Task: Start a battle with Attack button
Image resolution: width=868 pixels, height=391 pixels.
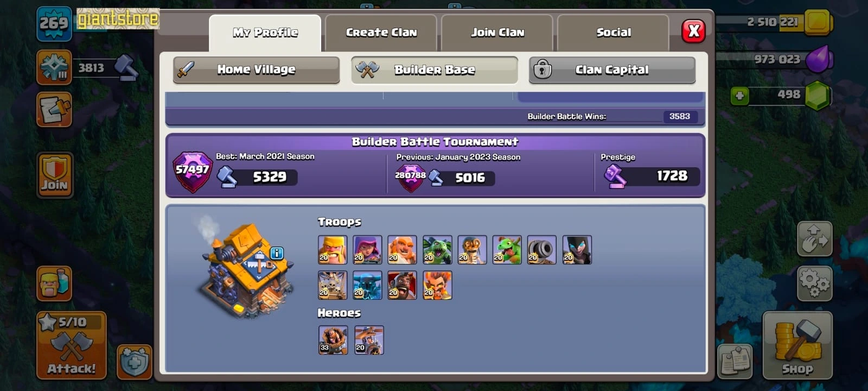Action: (x=72, y=345)
